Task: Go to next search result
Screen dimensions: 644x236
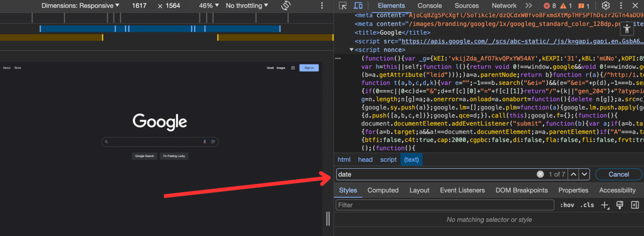Action: pyautogui.click(x=584, y=174)
